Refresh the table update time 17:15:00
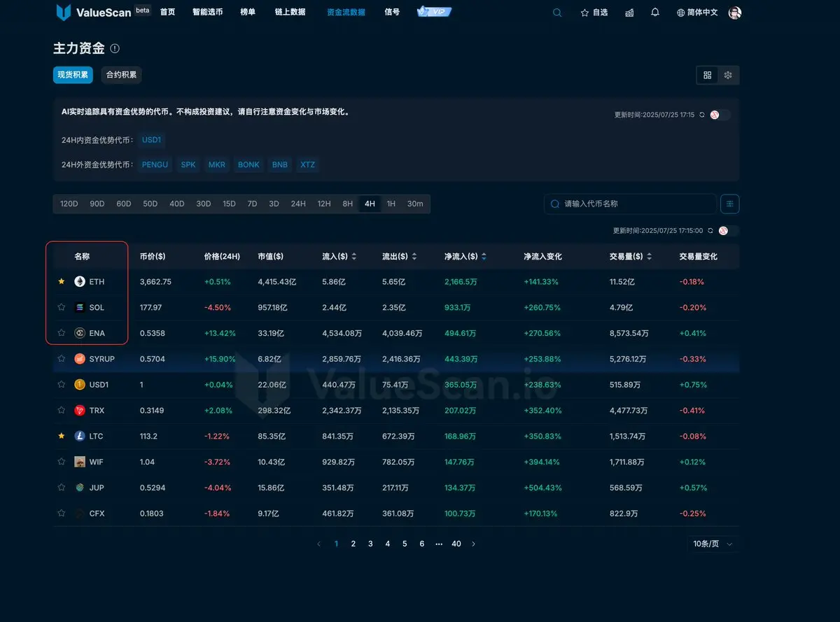This screenshot has width=840, height=622. click(710, 230)
